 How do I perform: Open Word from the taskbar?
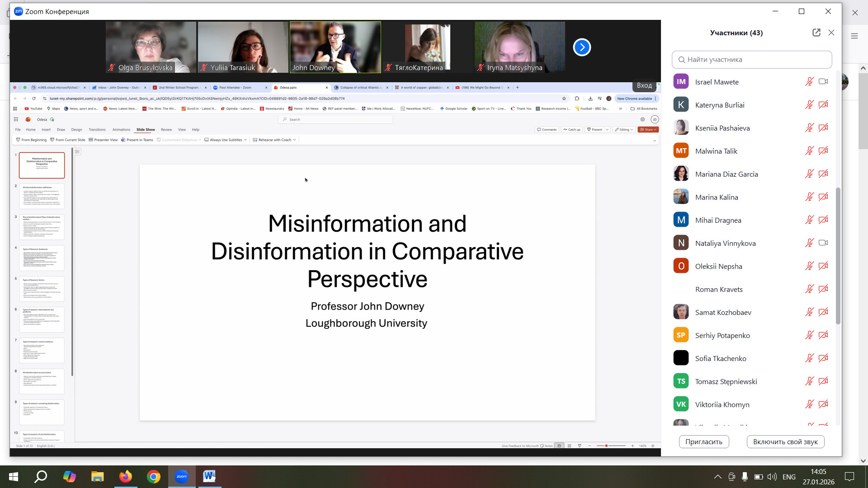[209, 477]
